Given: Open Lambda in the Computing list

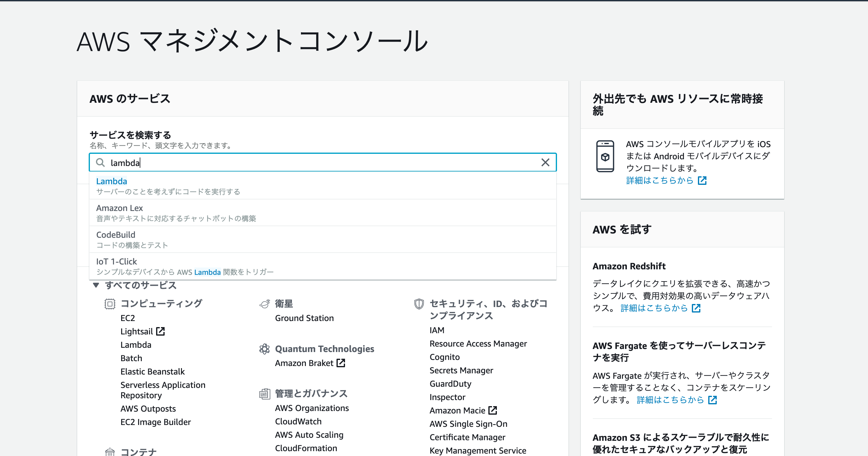Looking at the screenshot, I should pos(136,345).
